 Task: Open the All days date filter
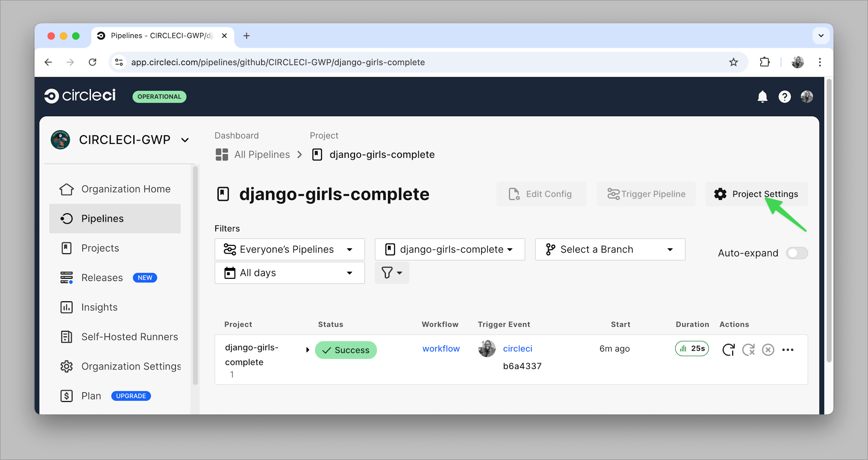[289, 273]
